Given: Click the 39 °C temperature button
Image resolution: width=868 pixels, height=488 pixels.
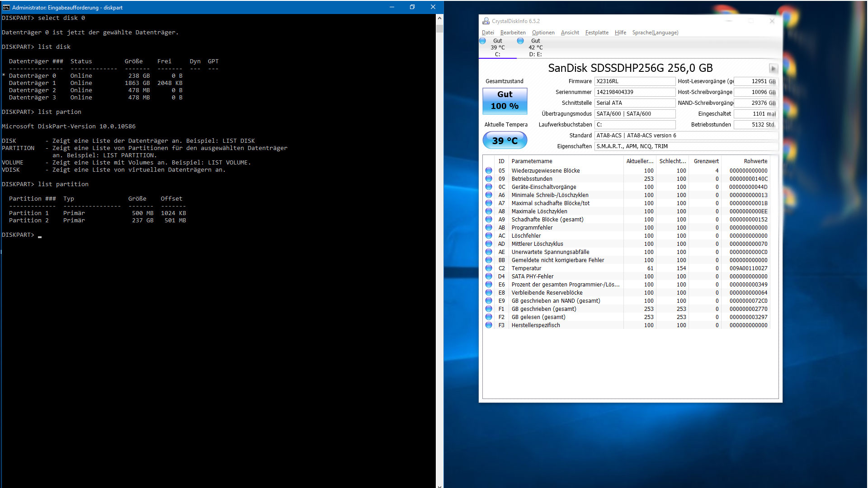Looking at the screenshot, I should tap(505, 141).
